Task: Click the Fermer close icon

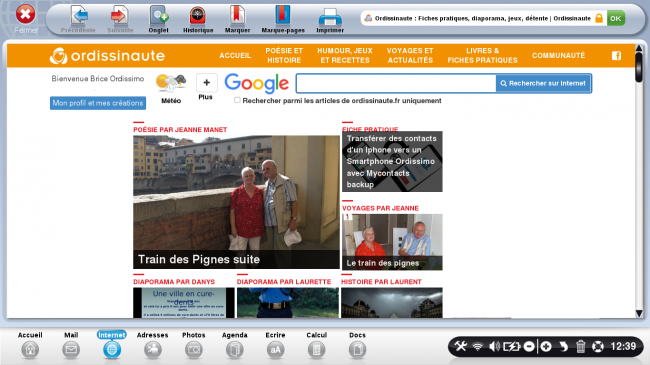Action: (x=25, y=15)
